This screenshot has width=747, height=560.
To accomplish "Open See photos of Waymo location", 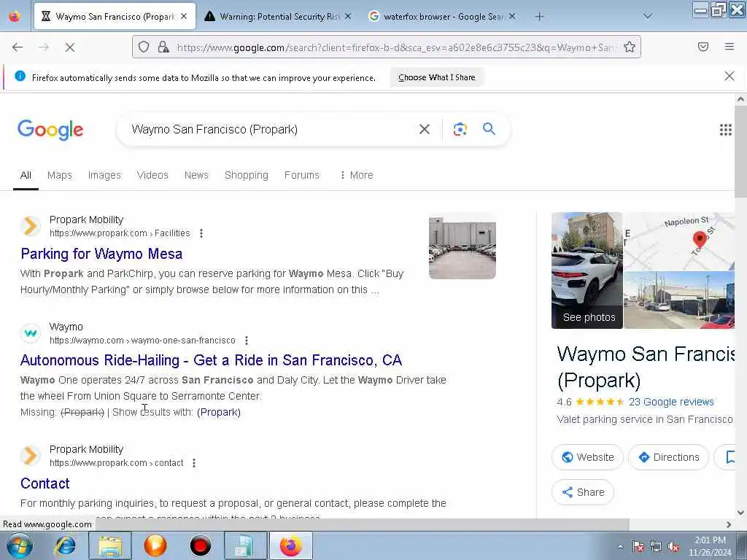I will [x=587, y=271].
